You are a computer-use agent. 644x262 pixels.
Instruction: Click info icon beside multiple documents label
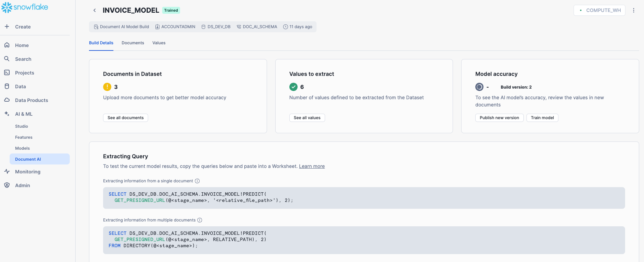[200, 220]
